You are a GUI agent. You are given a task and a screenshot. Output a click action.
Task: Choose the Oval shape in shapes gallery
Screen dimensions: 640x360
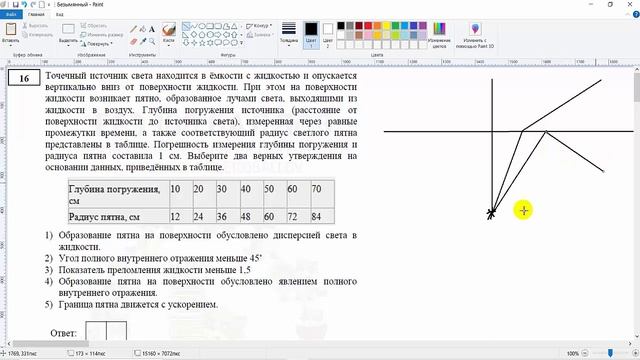202,26
